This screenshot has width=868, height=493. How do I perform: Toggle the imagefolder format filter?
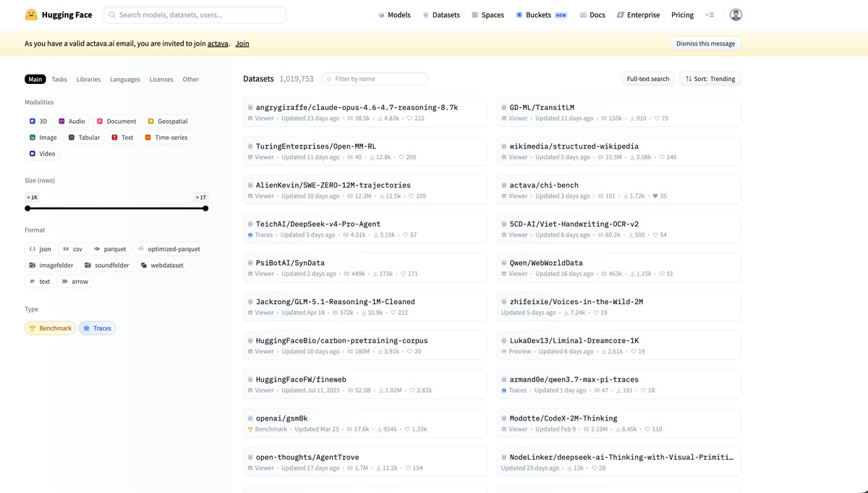pyautogui.click(x=51, y=265)
